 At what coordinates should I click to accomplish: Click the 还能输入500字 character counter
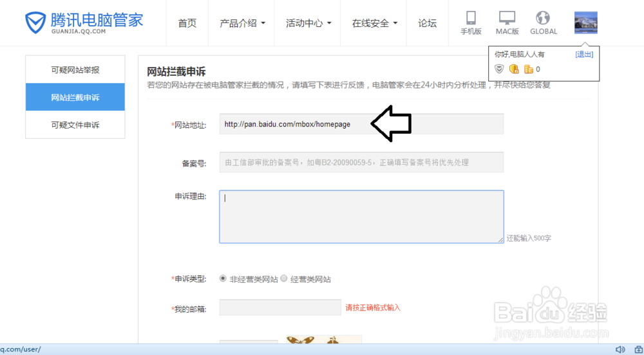pos(529,238)
